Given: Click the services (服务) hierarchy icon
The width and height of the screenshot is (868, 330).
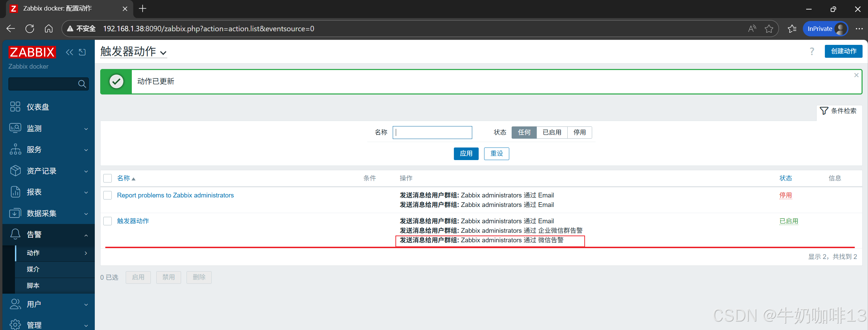Looking at the screenshot, I should [x=15, y=149].
